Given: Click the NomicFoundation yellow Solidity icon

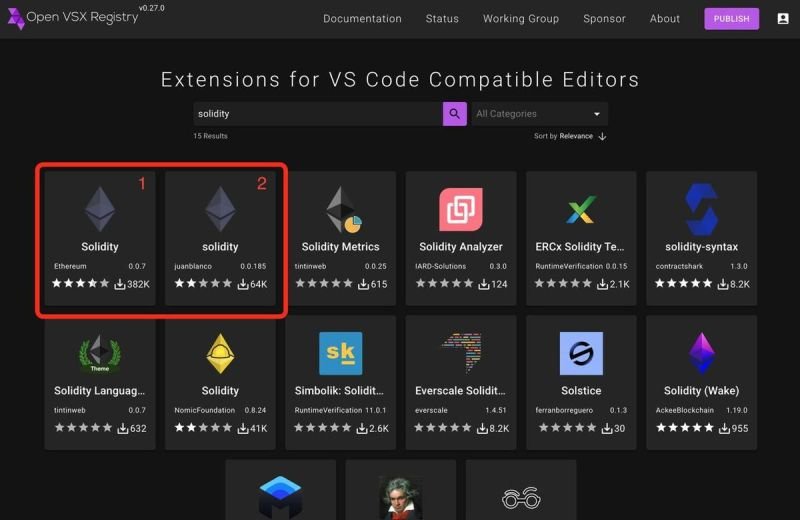Looking at the screenshot, I should click(x=220, y=354).
